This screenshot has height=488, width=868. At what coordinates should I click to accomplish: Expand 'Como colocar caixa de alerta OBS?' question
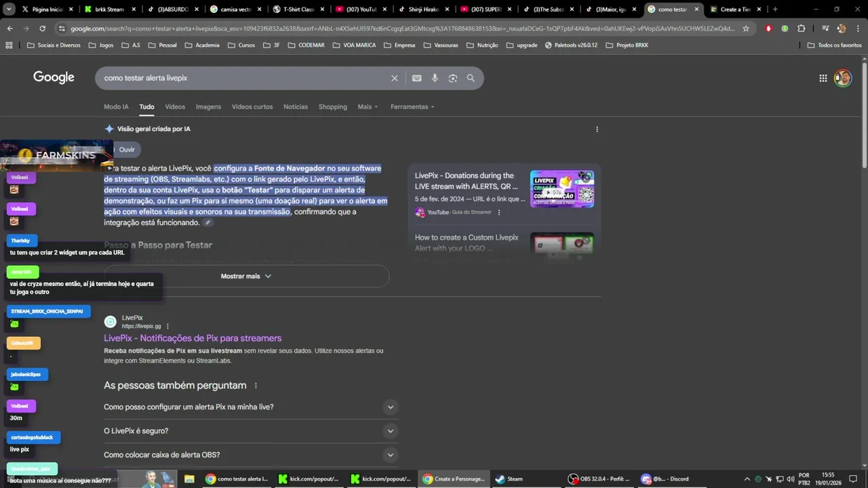(251, 455)
